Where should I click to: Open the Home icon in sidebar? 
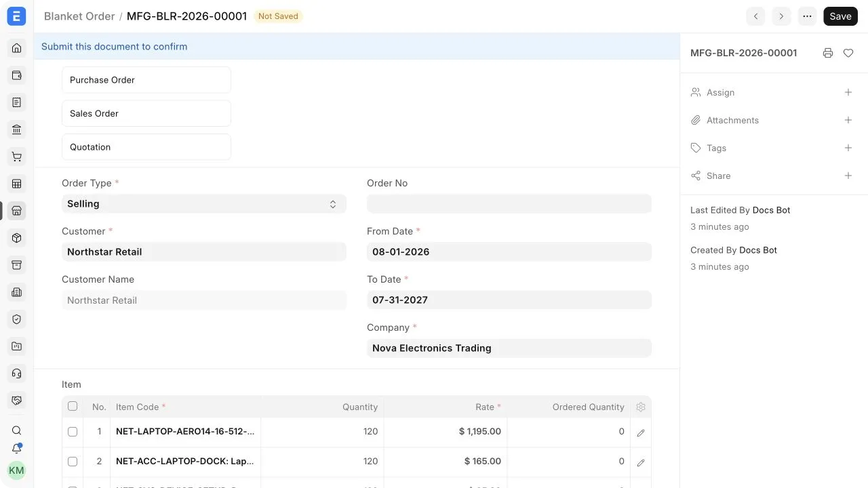[x=17, y=48]
